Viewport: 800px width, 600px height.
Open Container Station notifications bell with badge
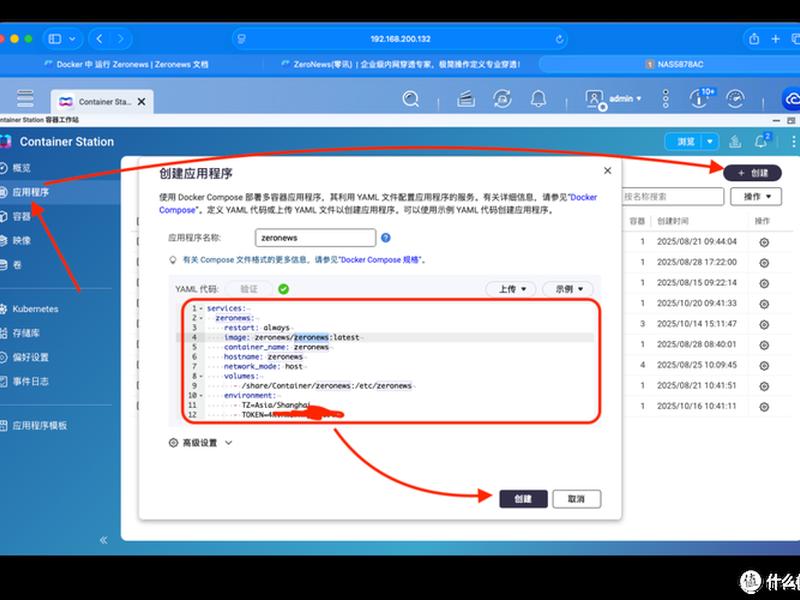point(762,140)
